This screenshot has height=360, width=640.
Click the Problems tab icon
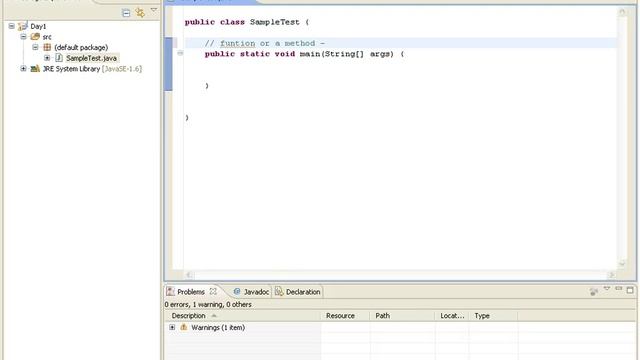(171, 291)
